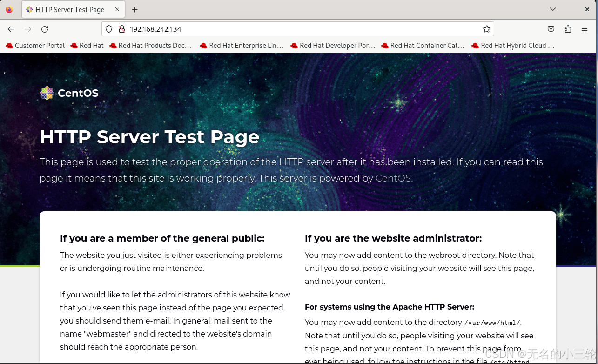The height and width of the screenshot is (364, 598).
Task: Click 'For systems using the Apache HTTP Server:' text
Action: coord(390,307)
